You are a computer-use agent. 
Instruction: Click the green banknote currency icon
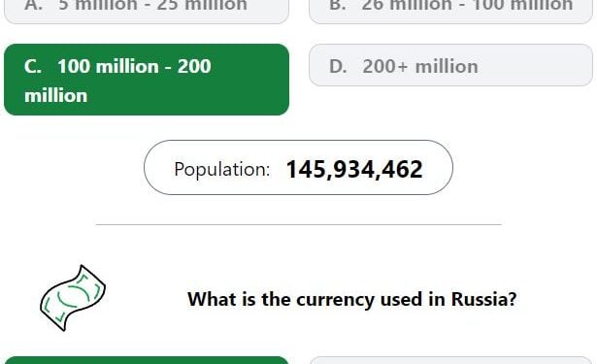(x=73, y=298)
